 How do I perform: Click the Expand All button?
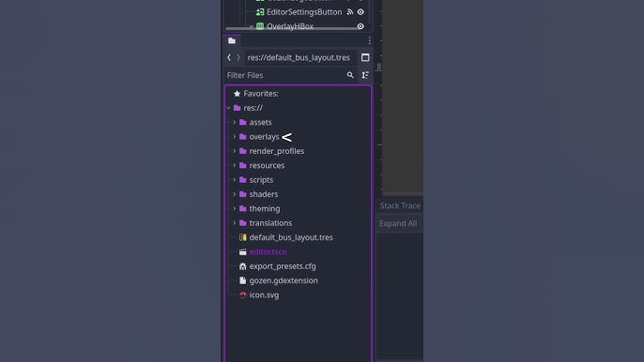398,223
